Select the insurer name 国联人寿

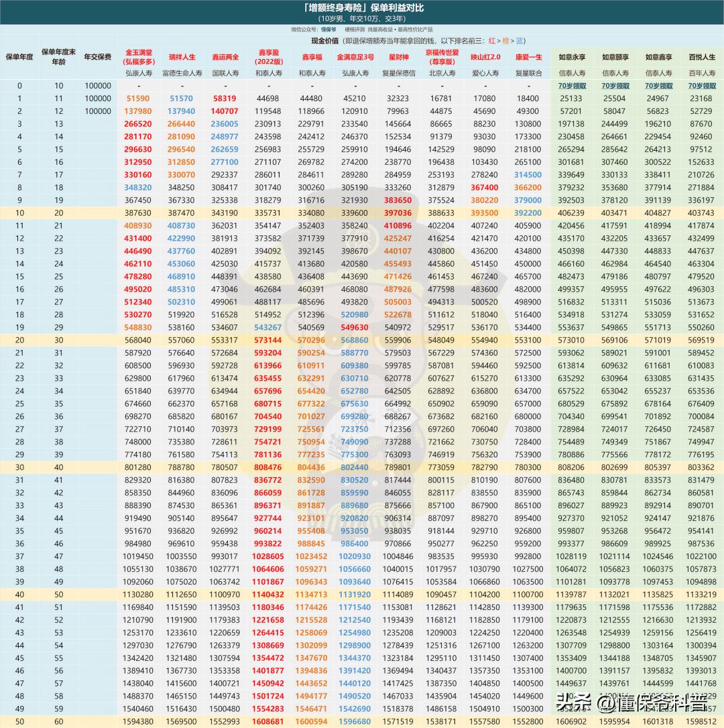click(225, 73)
